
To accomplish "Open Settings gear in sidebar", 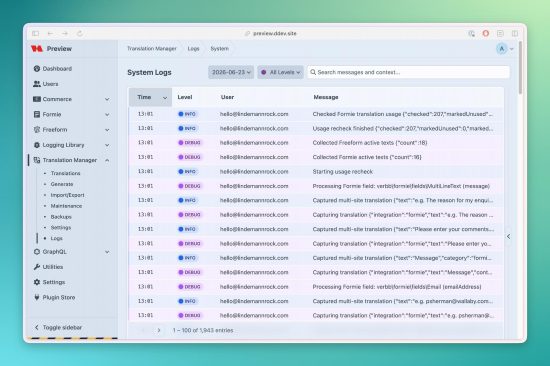I will pos(37,282).
